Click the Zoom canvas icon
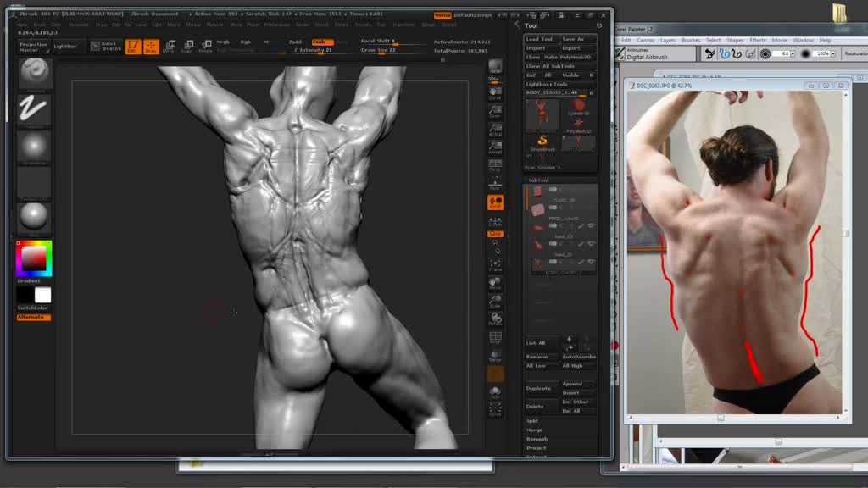The image size is (868, 488). tap(495, 112)
